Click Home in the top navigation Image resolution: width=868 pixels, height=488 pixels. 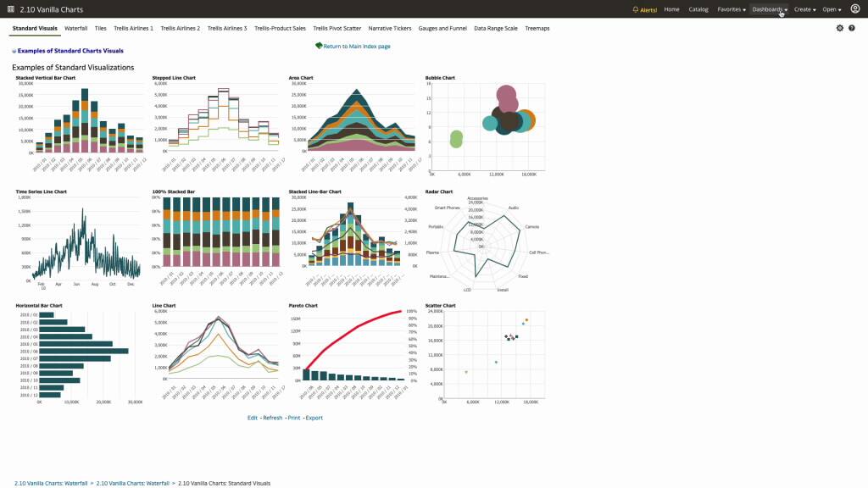[671, 8]
